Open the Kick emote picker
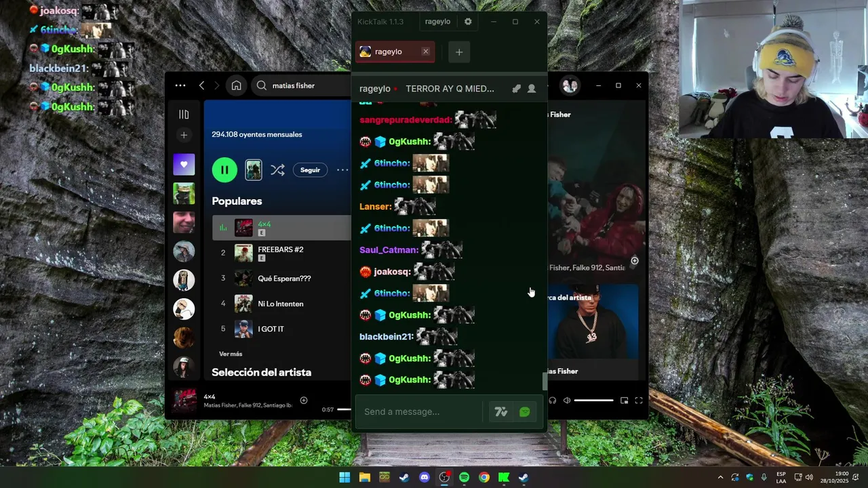This screenshot has height=488, width=868. (525, 411)
